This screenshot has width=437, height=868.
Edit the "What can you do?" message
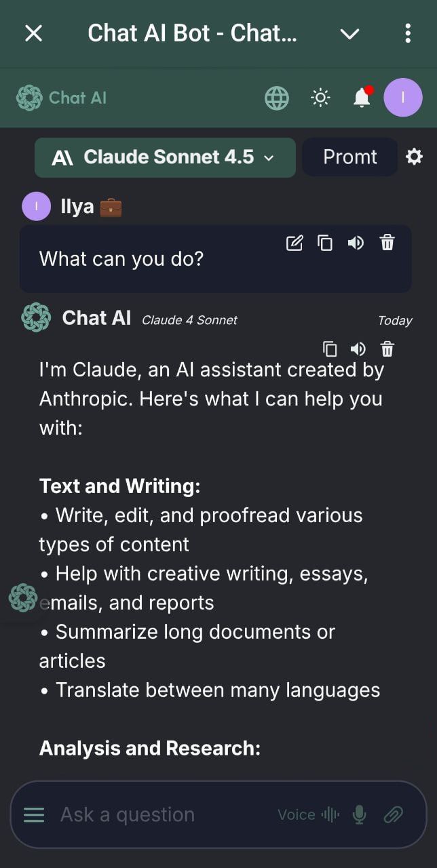click(x=294, y=243)
